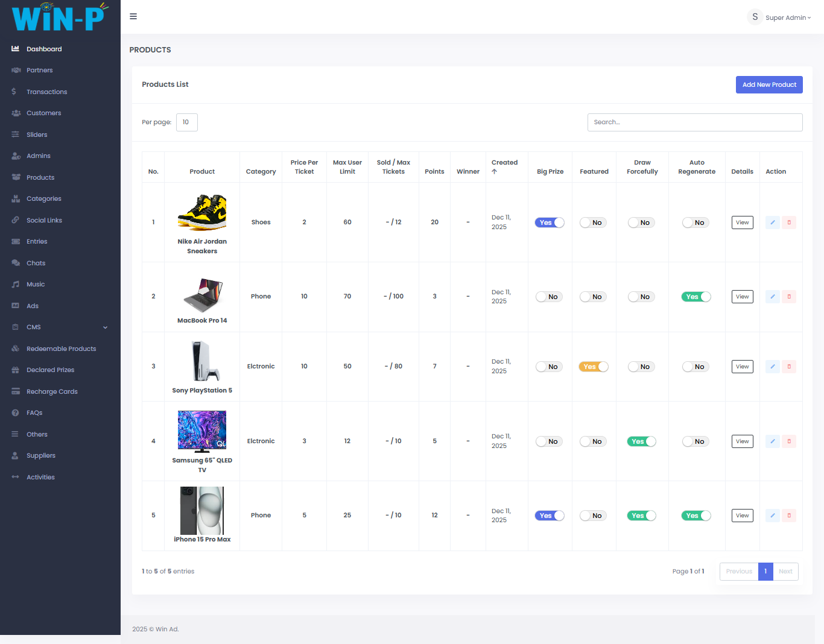Click the Suppliers icon in sidebar
The width and height of the screenshot is (824, 644).
tap(16, 456)
